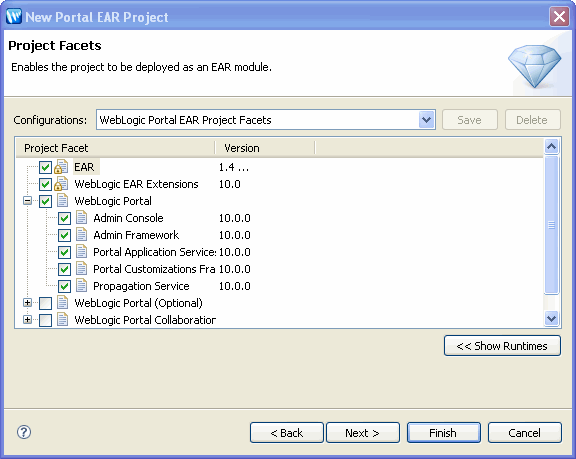Click the Show Runtimes button
This screenshot has height=459, width=576.
[502, 346]
